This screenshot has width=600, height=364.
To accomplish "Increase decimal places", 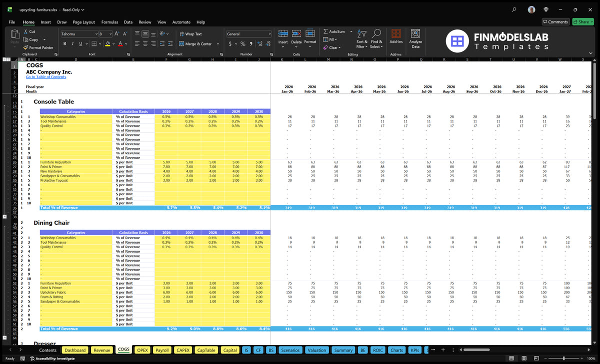I will pos(260,44).
